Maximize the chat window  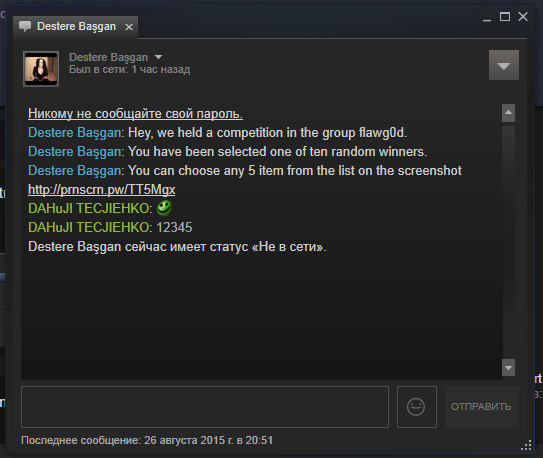click(505, 17)
